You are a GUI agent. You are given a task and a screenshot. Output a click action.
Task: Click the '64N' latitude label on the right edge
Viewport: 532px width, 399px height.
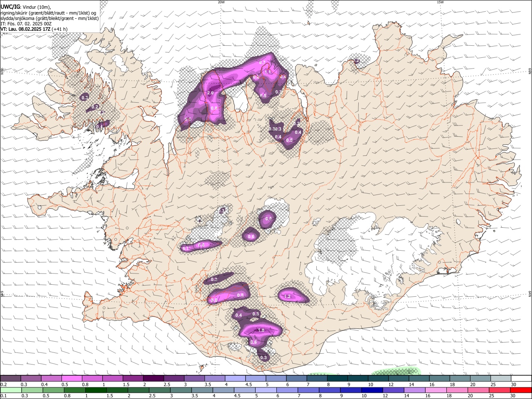coord(530,293)
